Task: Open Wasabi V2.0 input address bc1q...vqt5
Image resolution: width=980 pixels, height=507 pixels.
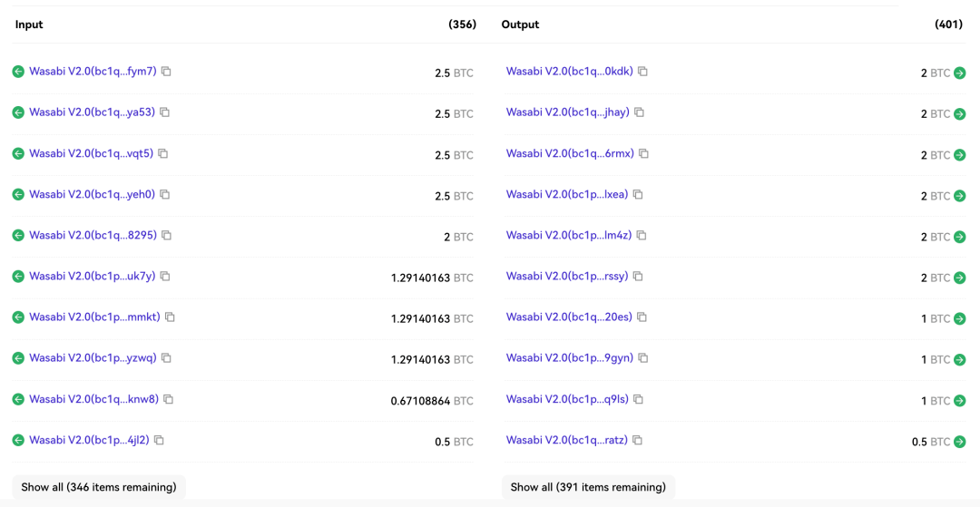Action: (x=92, y=153)
